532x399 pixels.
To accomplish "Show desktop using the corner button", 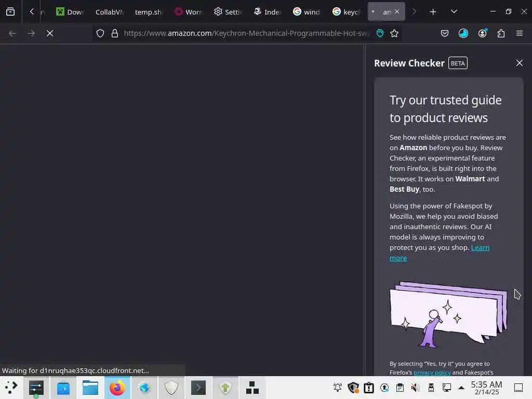I will click(518, 388).
